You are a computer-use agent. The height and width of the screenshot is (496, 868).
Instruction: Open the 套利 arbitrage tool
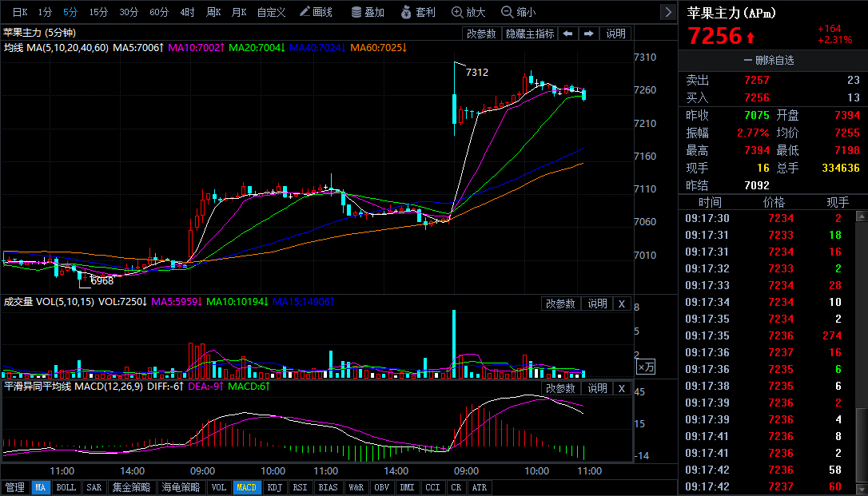tap(418, 12)
